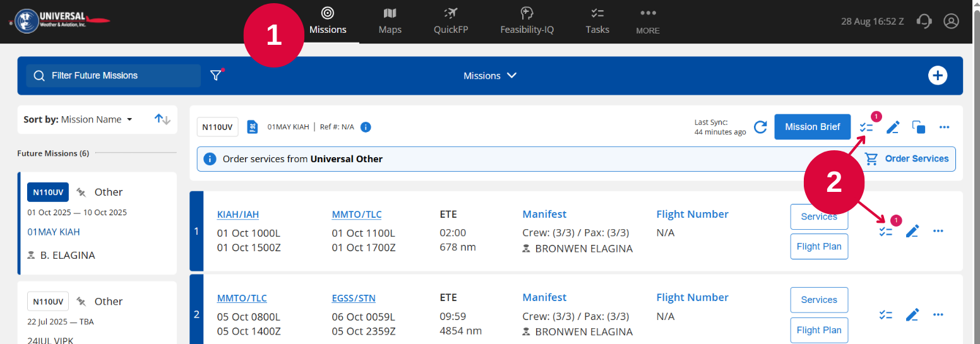Show mission info via the blue info icon

coord(366,127)
